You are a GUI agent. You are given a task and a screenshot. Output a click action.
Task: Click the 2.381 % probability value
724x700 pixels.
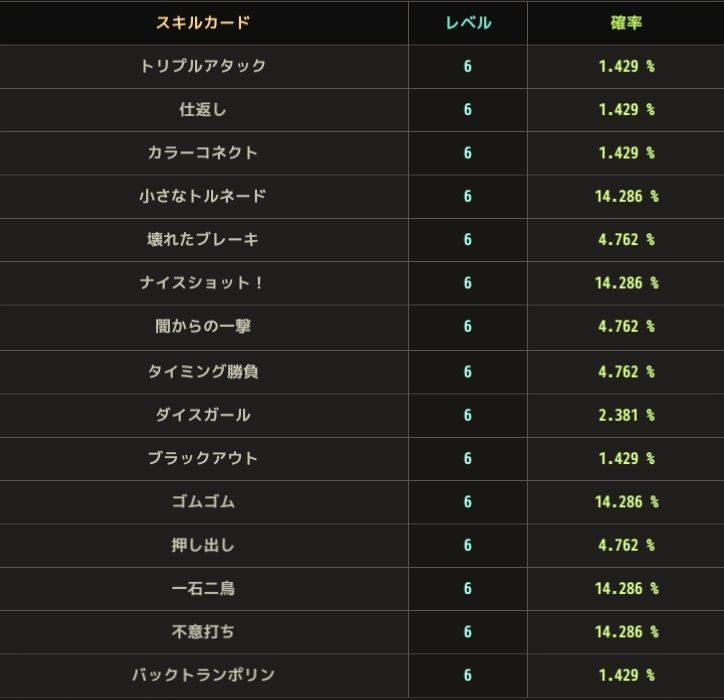click(626, 414)
